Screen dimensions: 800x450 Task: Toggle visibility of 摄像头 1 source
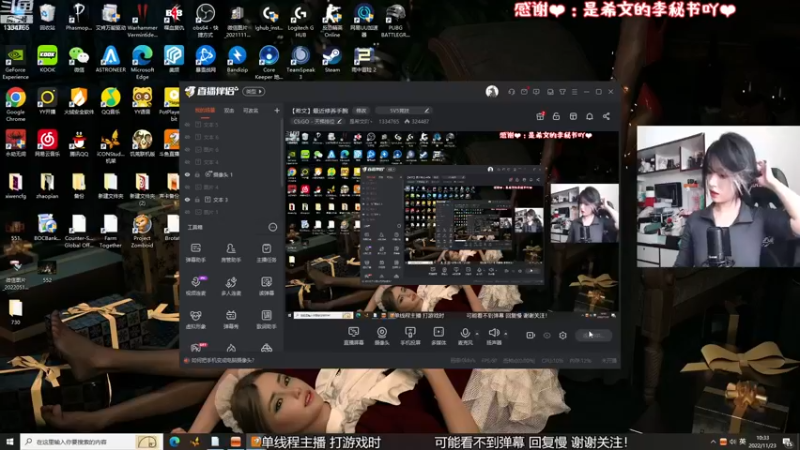point(187,174)
